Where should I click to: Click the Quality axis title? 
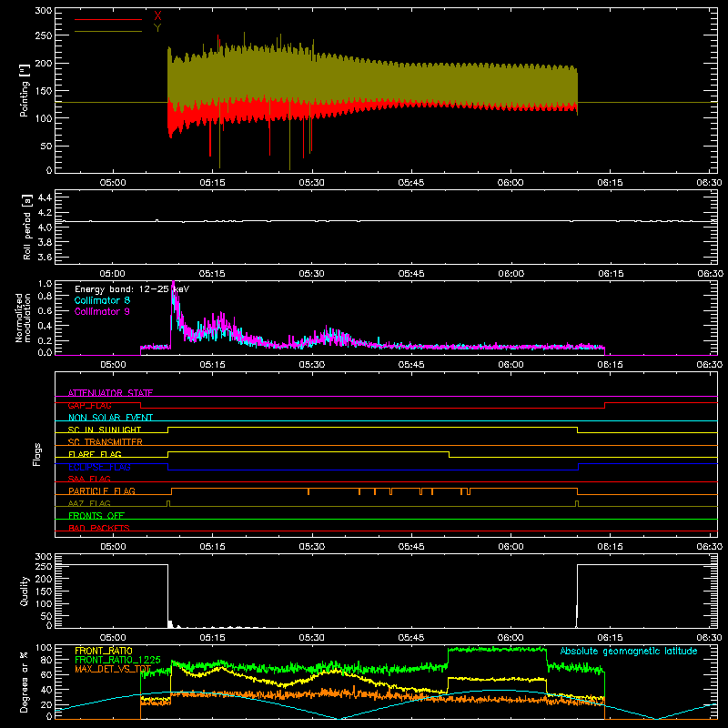click(25, 591)
